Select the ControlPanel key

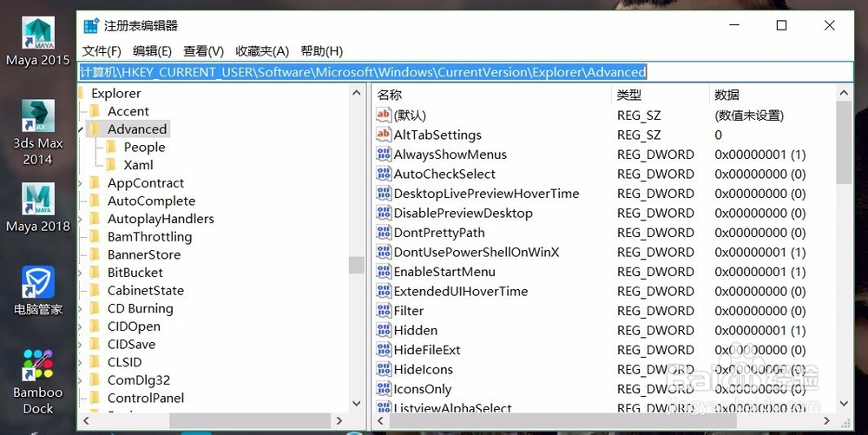(146, 398)
